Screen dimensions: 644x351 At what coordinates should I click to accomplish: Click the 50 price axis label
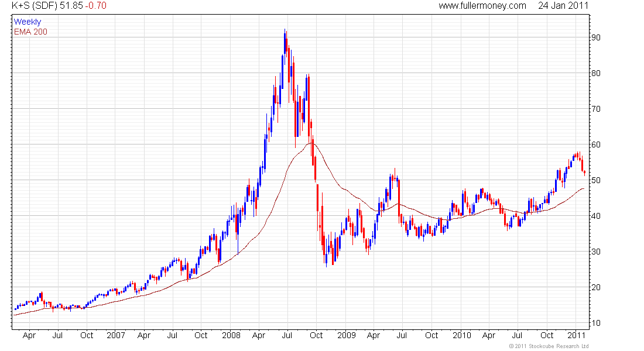595,180
